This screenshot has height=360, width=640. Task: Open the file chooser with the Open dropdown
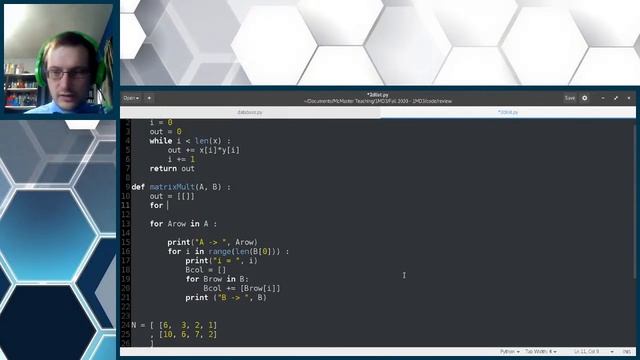click(131, 98)
